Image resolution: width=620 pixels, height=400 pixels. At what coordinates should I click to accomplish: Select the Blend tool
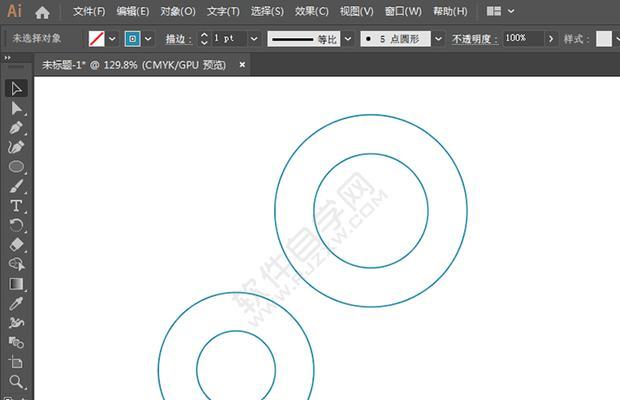16,342
